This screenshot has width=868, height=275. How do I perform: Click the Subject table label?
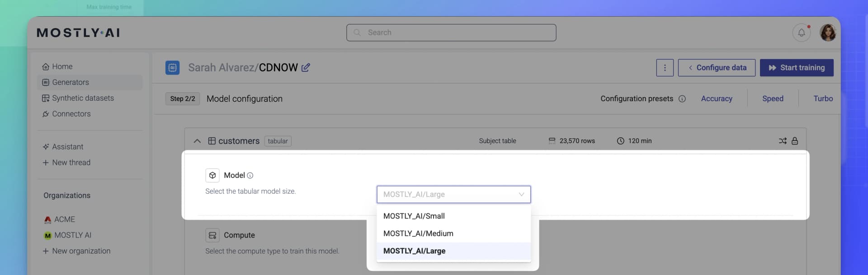[x=497, y=141]
